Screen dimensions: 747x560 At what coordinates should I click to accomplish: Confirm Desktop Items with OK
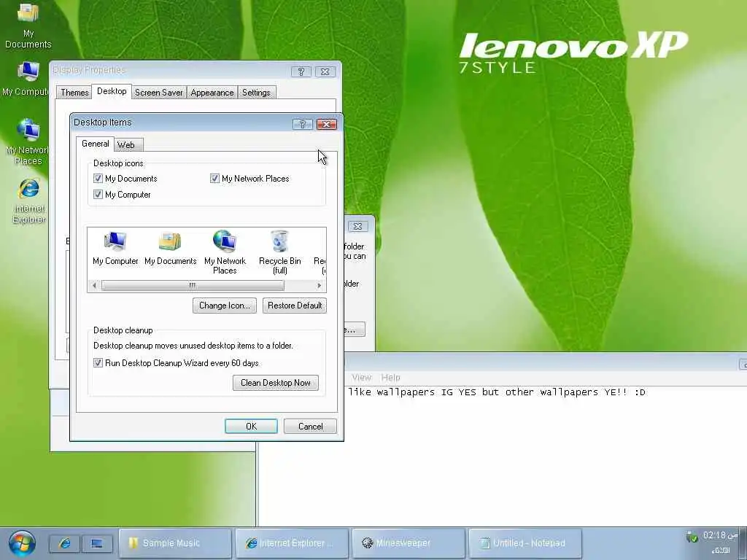(251, 426)
